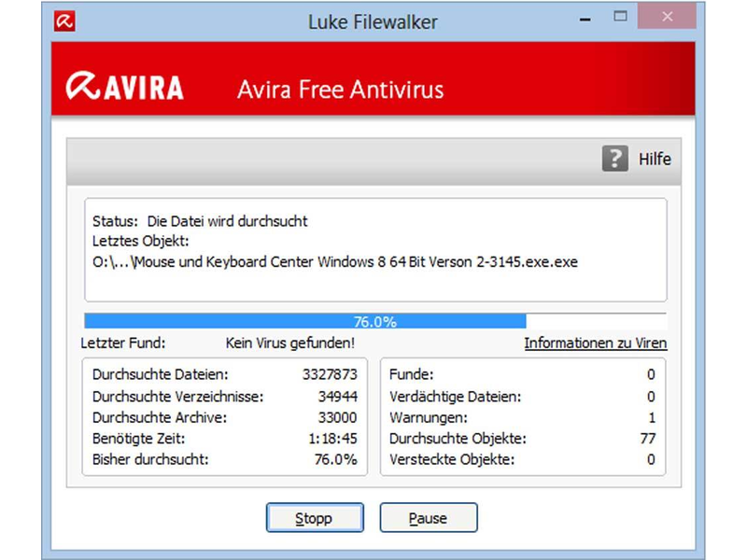Viewport: 747px width, 560px height.
Task: Click the Durchsuchte Archive value 33000
Action: point(338,417)
